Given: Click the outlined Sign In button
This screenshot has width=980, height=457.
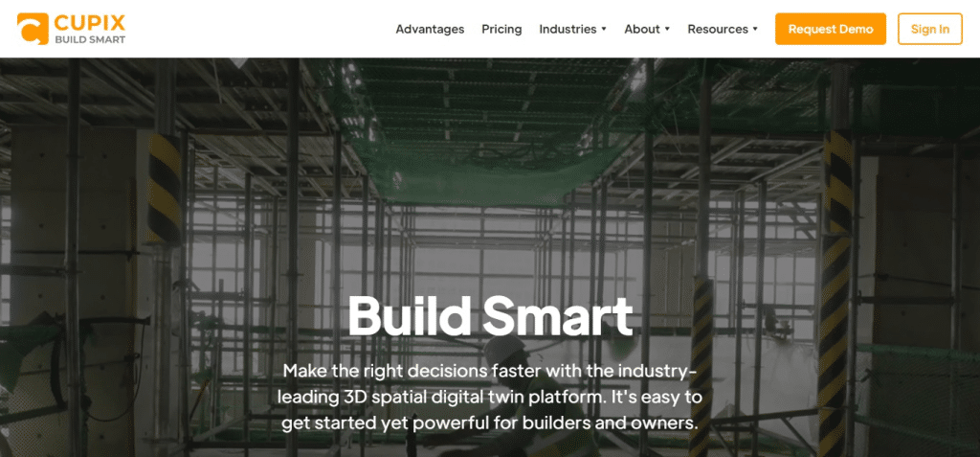Looking at the screenshot, I should (930, 29).
